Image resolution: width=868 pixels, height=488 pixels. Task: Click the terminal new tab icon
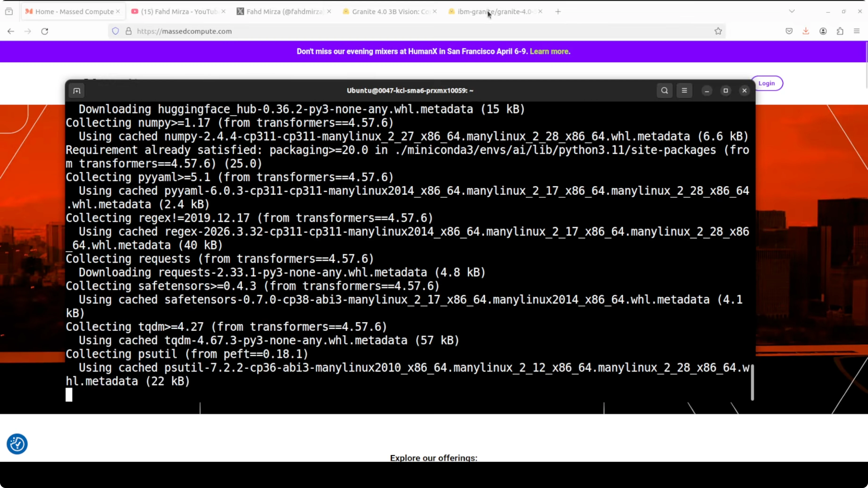point(77,91)
